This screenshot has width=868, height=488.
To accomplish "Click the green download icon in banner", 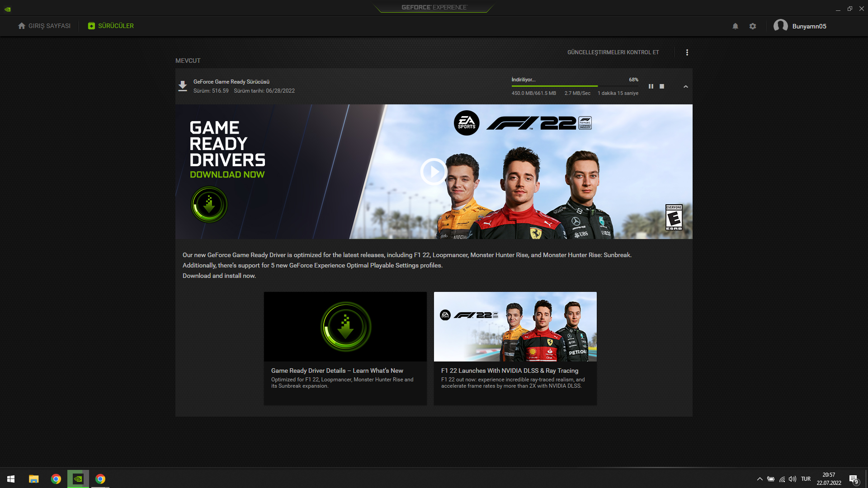I will point(209,205).
